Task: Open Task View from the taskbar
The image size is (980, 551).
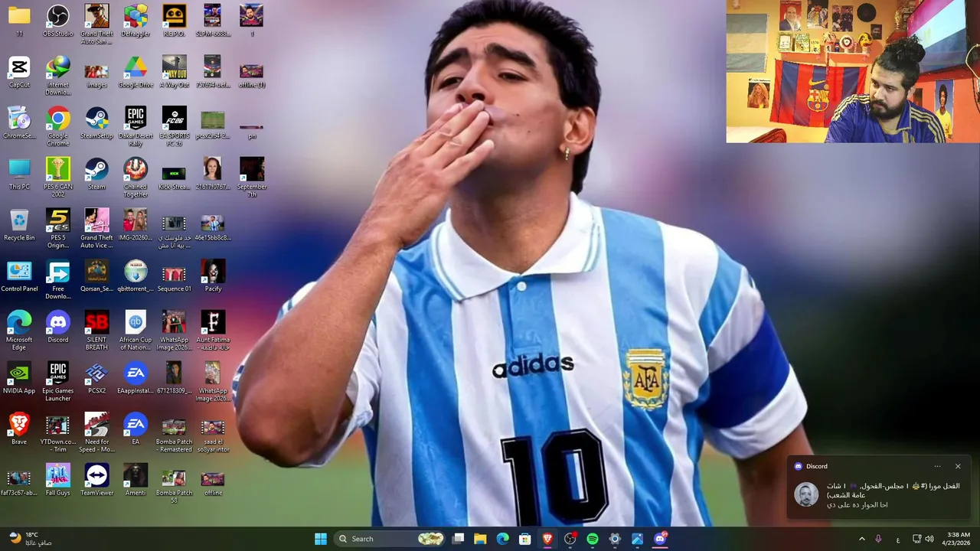Action: (458, 539)
